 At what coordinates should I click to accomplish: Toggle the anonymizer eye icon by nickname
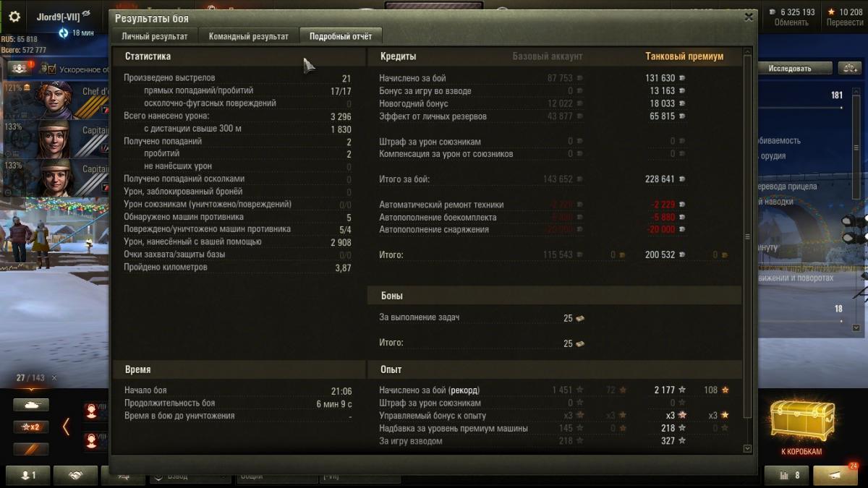(86, 14)
